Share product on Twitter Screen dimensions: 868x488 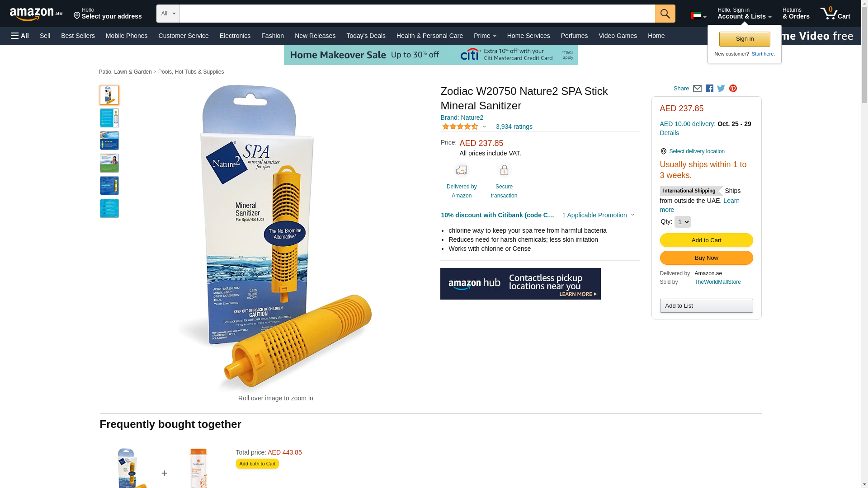[721, 89]
